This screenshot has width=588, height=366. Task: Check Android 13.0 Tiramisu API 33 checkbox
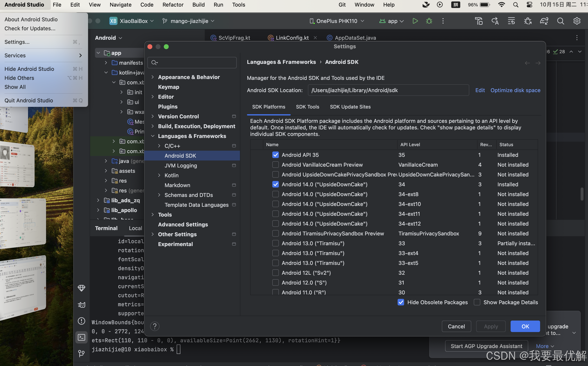point(275,243)
